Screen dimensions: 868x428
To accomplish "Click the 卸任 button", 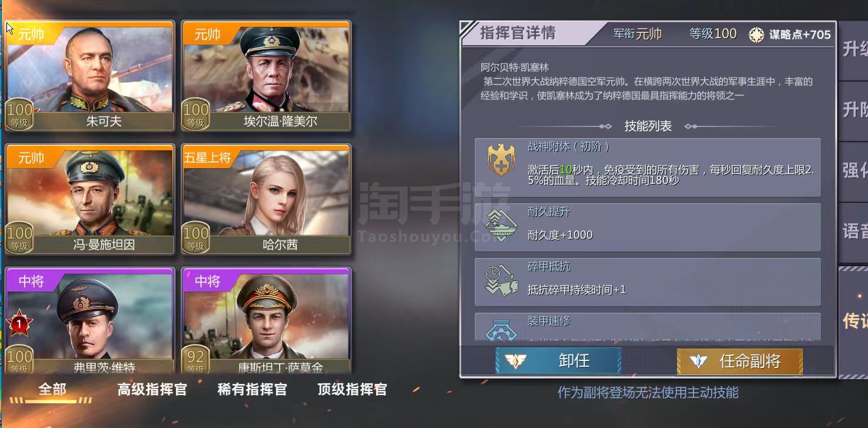I will [x=558, y=360].
